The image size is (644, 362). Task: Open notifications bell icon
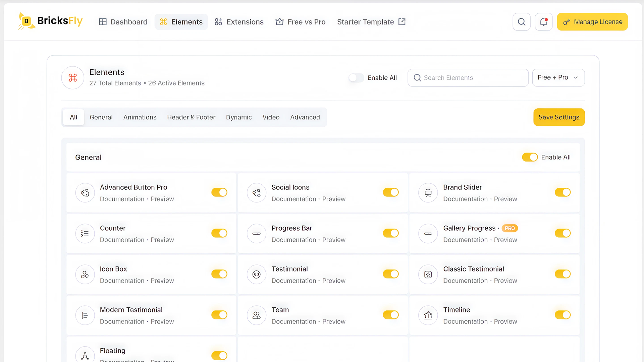pos(544,22)
